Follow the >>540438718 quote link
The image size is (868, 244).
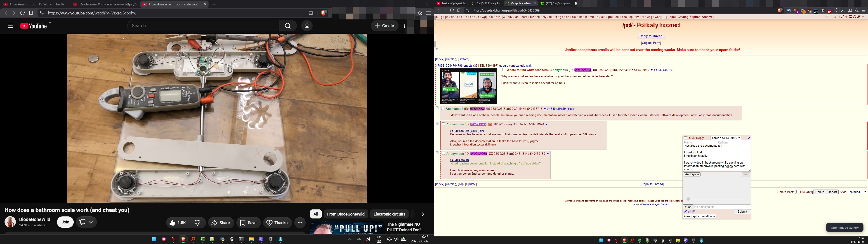pos(459,160)
